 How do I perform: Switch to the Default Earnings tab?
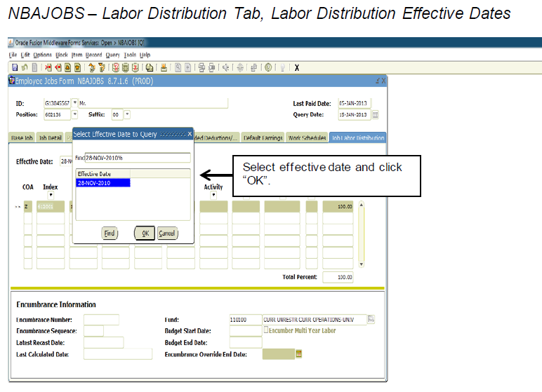(263, 138)
